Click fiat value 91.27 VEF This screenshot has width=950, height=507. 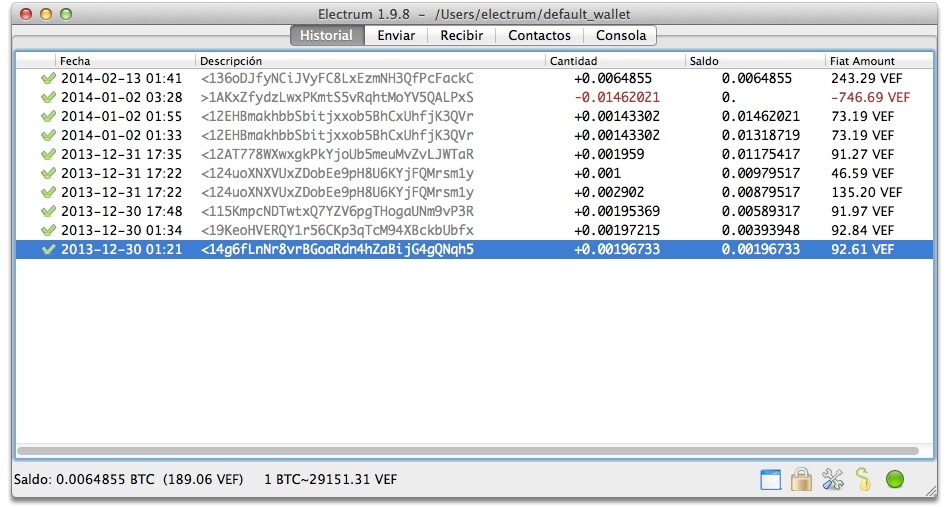[862, 154]
